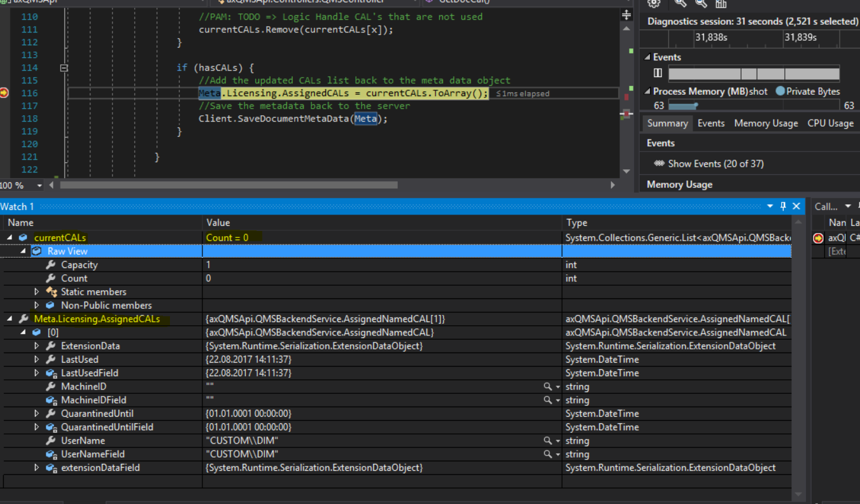Close the Watch 1 panel
Screen dimensions: 860x504
tap(796, 206)
